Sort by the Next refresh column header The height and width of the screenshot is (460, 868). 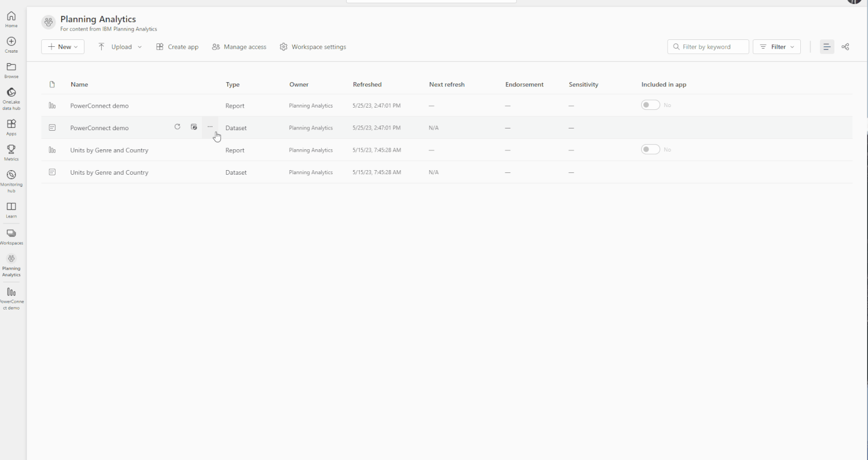[x=447, y=84]
